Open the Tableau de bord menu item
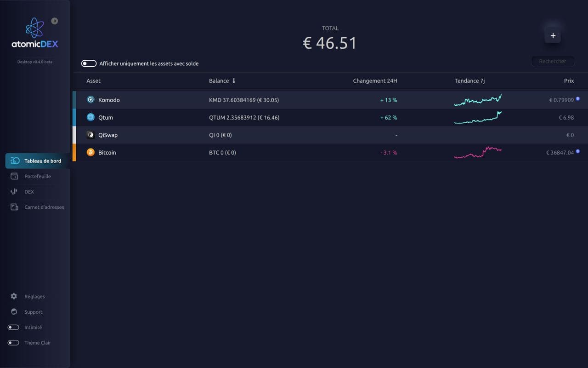Viewport: 588px width, 368px height. coord(38,161)
